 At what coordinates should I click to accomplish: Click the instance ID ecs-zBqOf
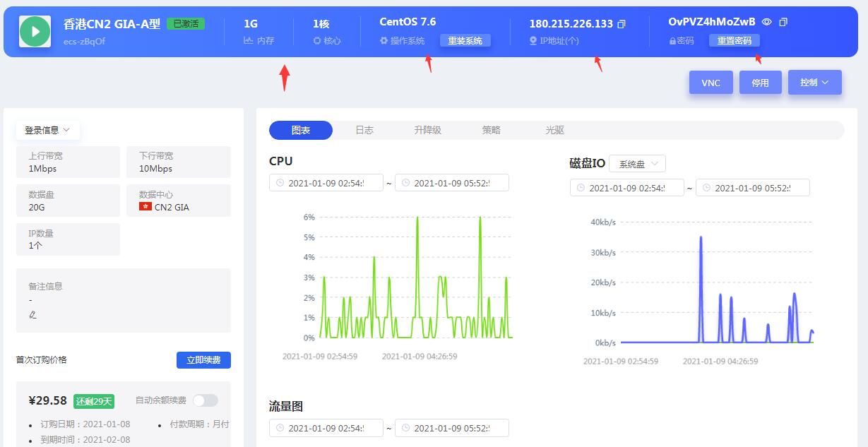[x=85, y=41]
